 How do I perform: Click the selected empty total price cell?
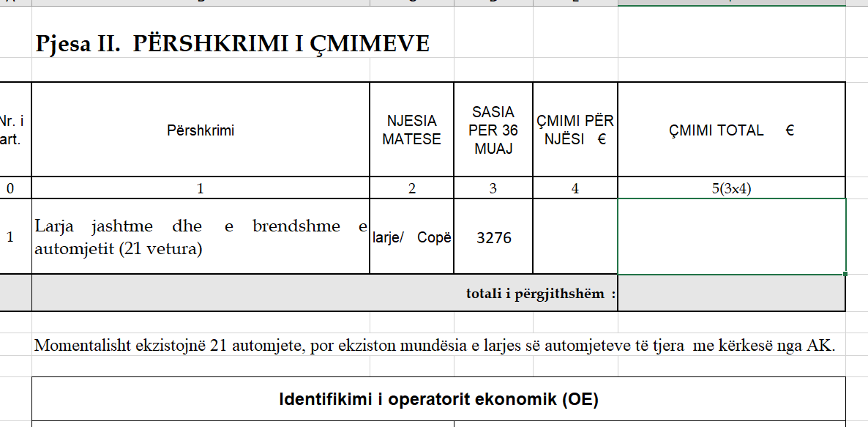click(x=731, y=237)
